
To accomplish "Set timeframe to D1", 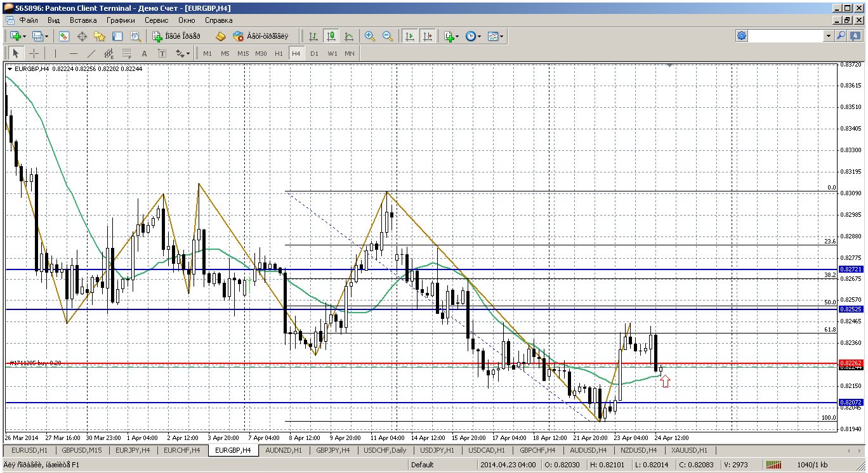I will click(314, 53).
